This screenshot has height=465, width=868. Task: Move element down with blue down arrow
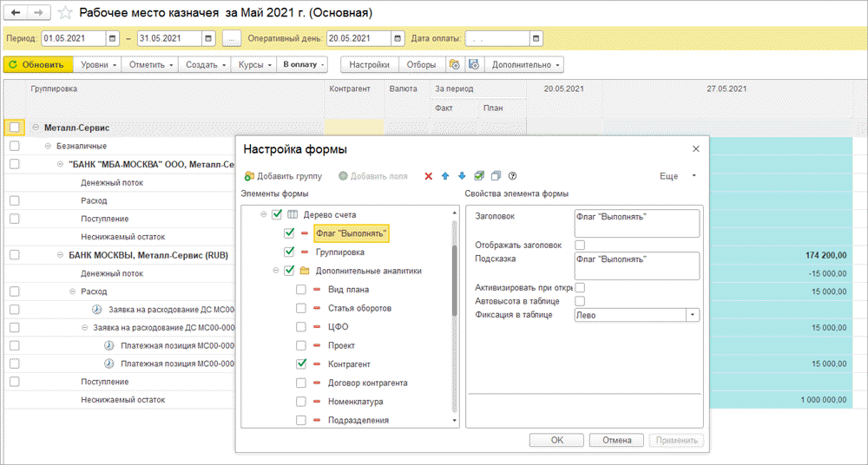(462, 176)
